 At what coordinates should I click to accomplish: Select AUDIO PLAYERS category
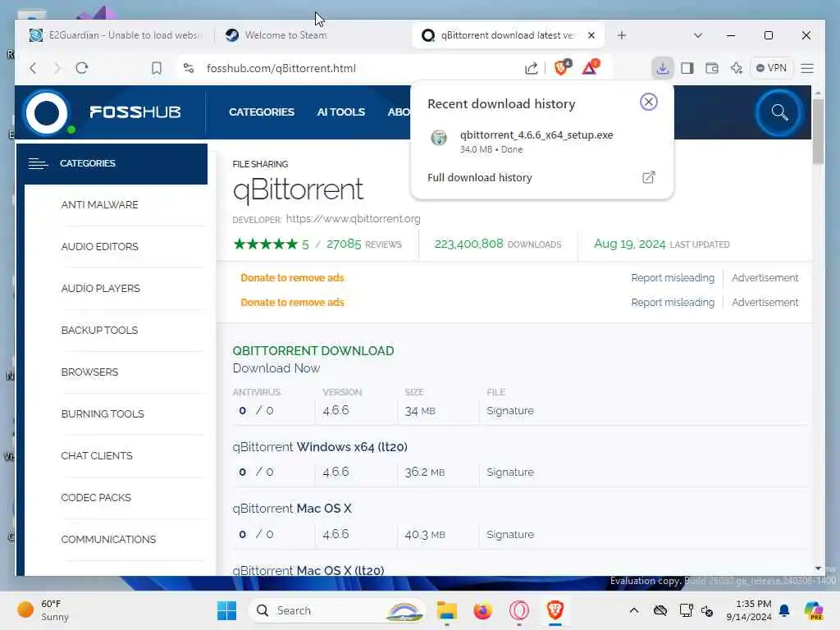pos(101,288)
